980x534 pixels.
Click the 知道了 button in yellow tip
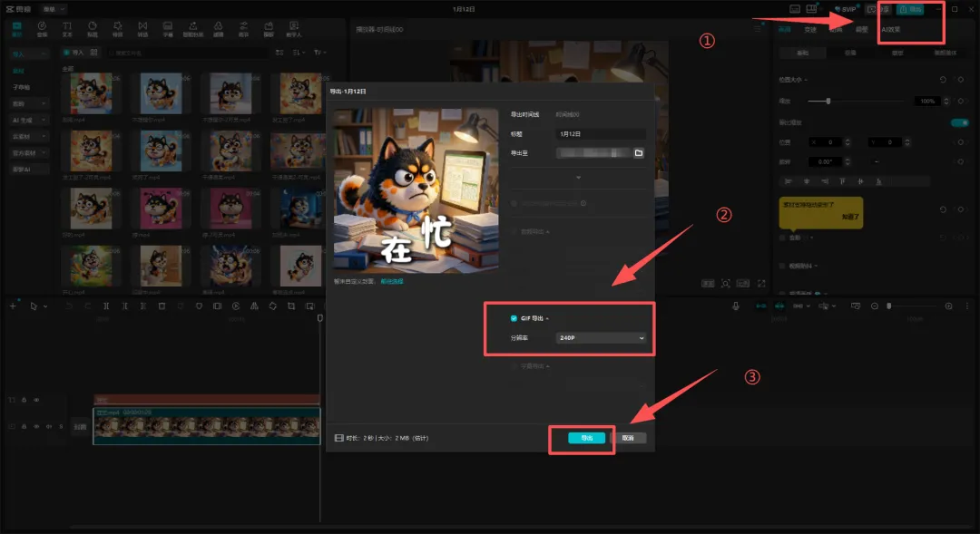pyautogui.click(x=850, y=217)
